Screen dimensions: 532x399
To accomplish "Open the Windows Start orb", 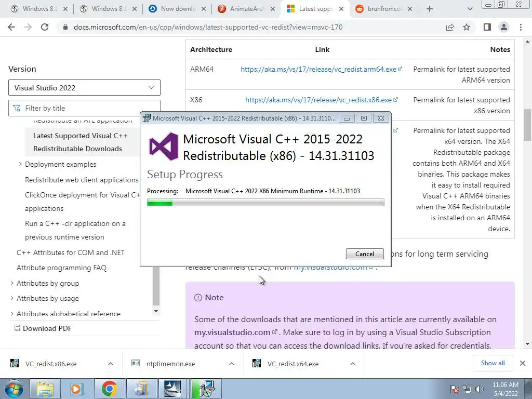I will point(14,389).
